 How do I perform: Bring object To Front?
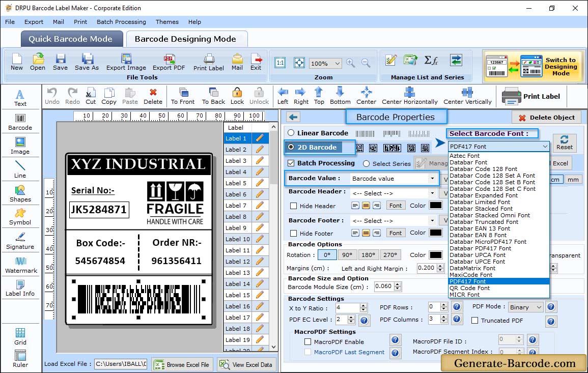tap(183, 96)
